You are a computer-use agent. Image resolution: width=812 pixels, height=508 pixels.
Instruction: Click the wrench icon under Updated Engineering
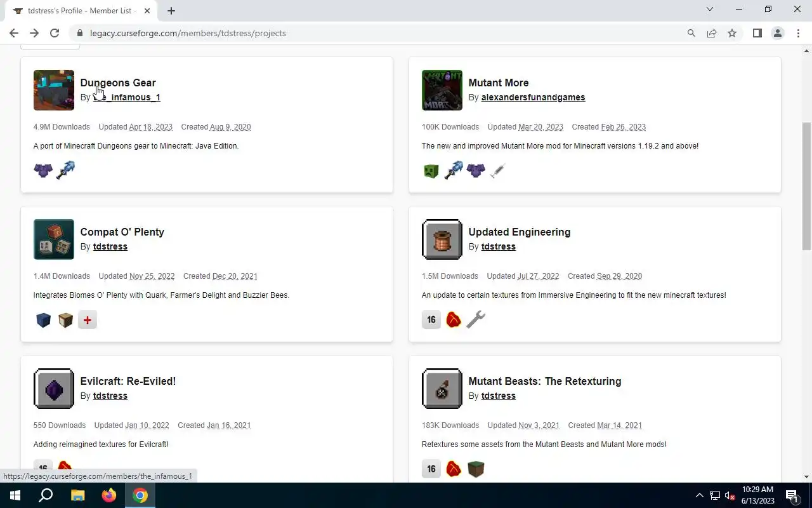pos(476,319)
